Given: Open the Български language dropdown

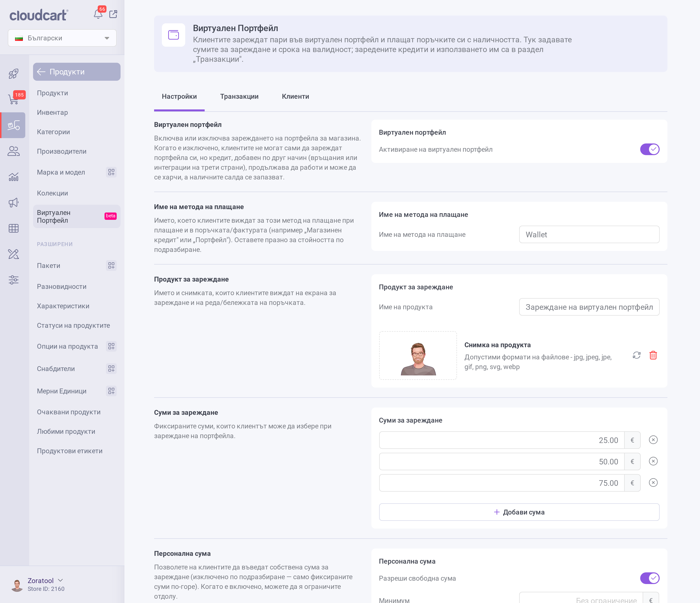Looking at the screenshot, I should (62, 38).
